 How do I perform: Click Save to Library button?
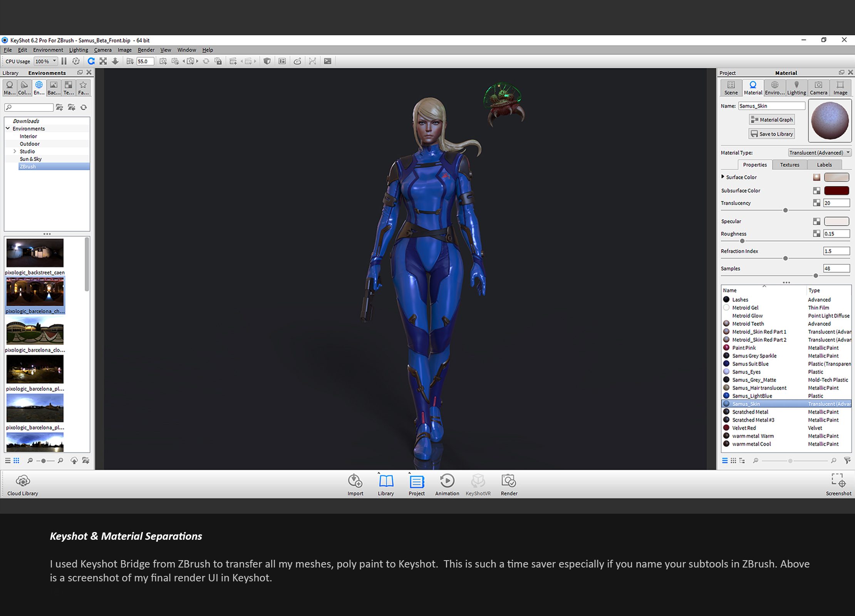772,134
